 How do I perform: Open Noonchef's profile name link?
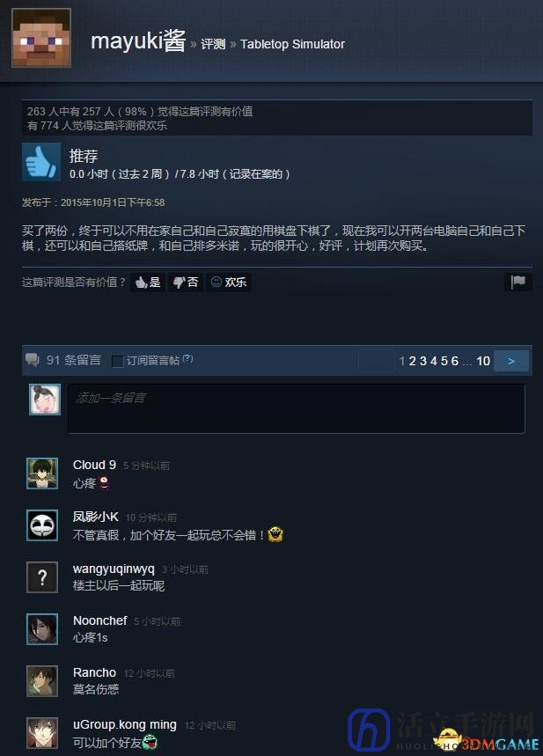(99, 620)
